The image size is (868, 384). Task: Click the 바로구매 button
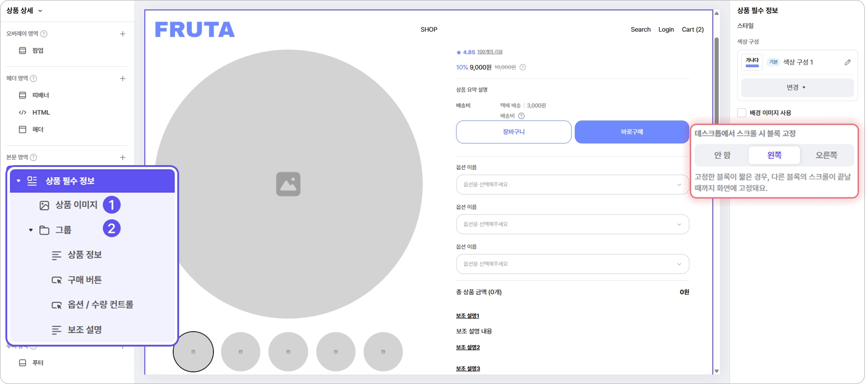[x=632, y=132]
